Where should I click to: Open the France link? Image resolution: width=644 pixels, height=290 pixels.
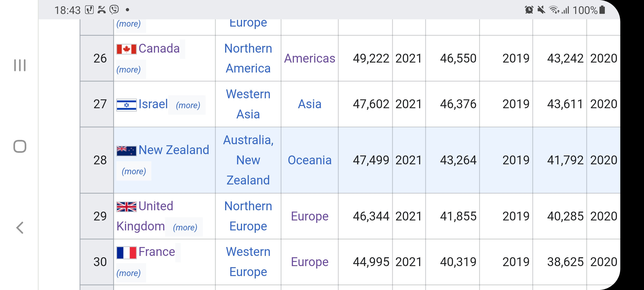coord(157,252)
